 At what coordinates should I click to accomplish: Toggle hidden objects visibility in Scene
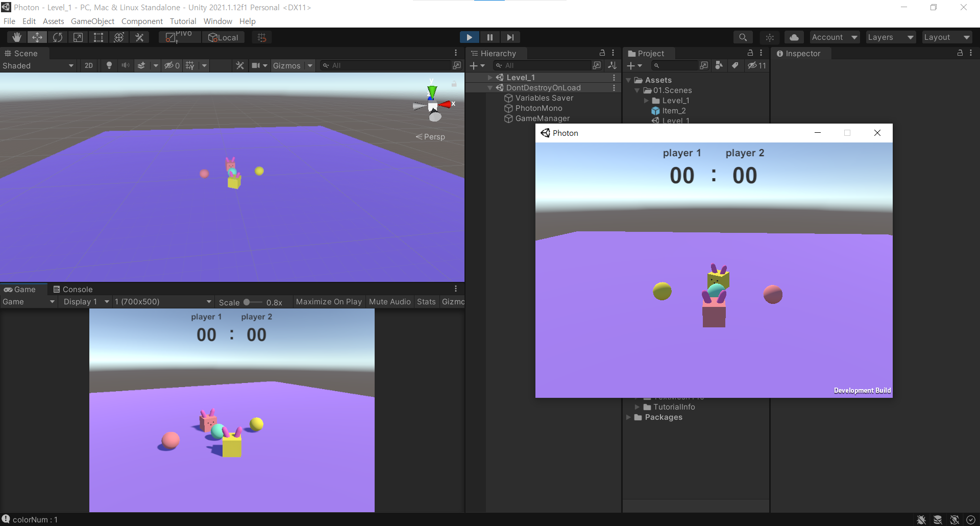[x=171, y=65]
